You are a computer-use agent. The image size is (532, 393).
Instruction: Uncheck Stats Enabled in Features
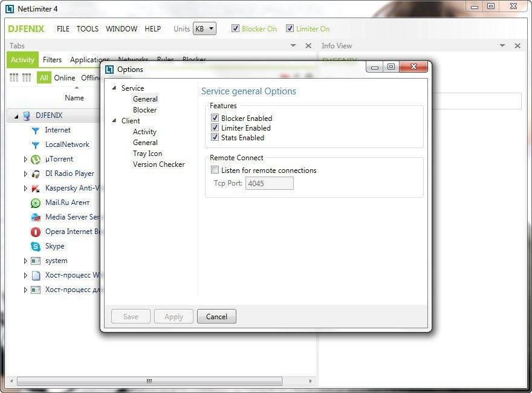[215, 137]
